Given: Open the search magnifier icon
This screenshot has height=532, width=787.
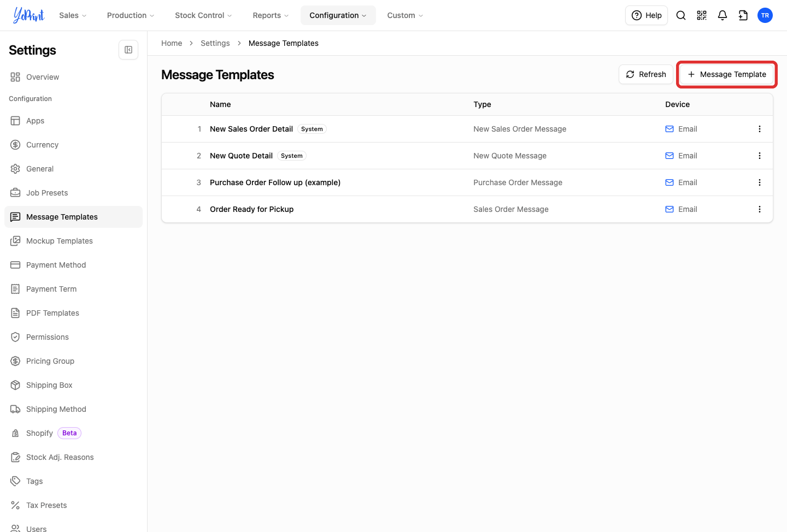Looking at the screenshot, I should 681,15.
